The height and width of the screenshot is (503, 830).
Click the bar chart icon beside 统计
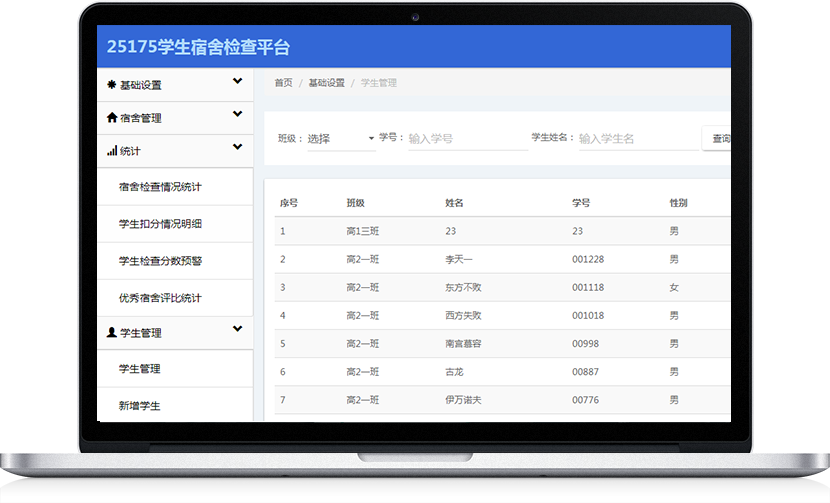pyautogui.click(x=112, y=151)
